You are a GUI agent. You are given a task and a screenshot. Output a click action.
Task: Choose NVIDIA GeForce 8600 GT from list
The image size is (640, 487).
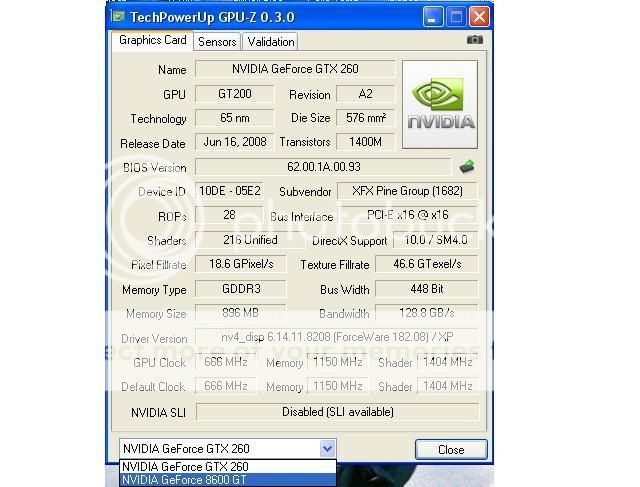click(228, 480)
